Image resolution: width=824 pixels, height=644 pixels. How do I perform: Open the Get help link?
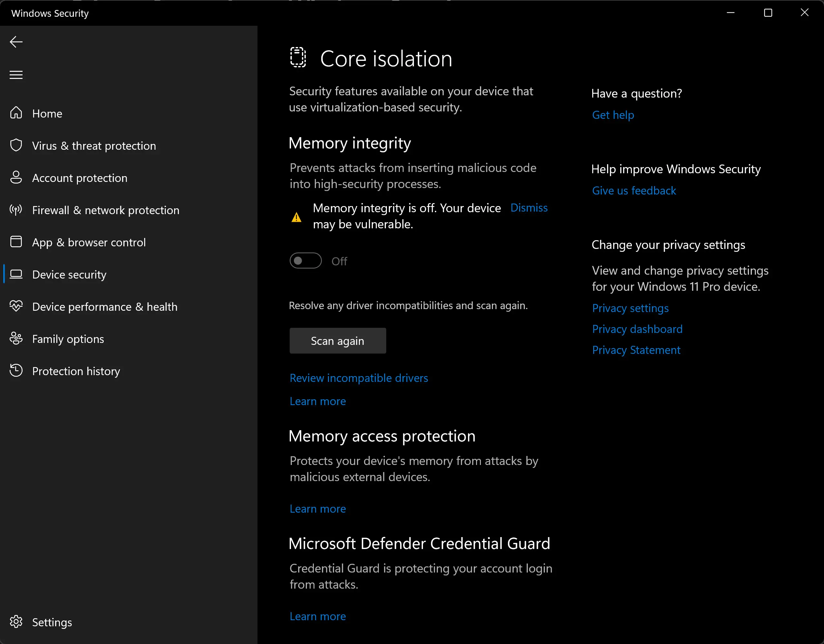(x=613, y=115)
